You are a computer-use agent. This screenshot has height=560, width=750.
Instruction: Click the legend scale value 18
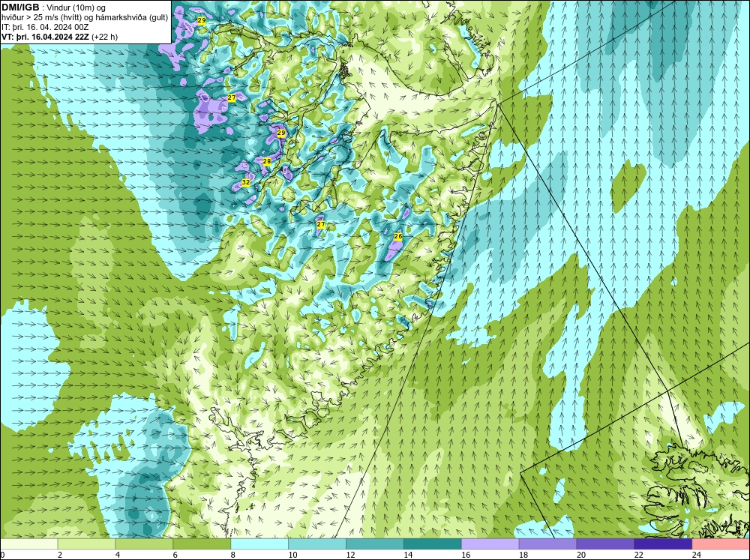tap(523, 555)
